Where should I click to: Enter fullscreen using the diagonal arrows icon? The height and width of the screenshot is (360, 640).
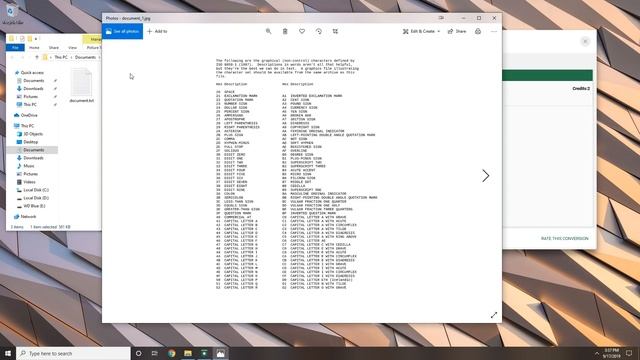click(x=494, y=315)
